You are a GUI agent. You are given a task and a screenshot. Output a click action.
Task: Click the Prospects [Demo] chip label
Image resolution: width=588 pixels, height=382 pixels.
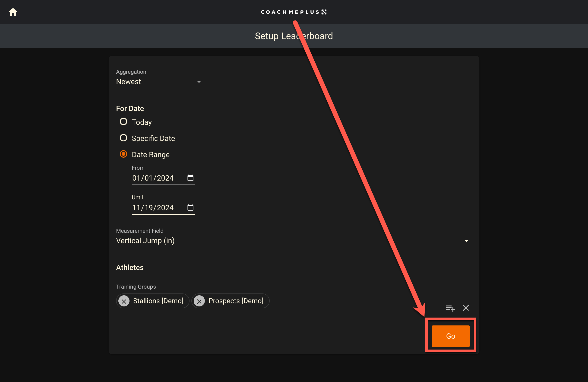pyautogui.click(x=236, y=301)
